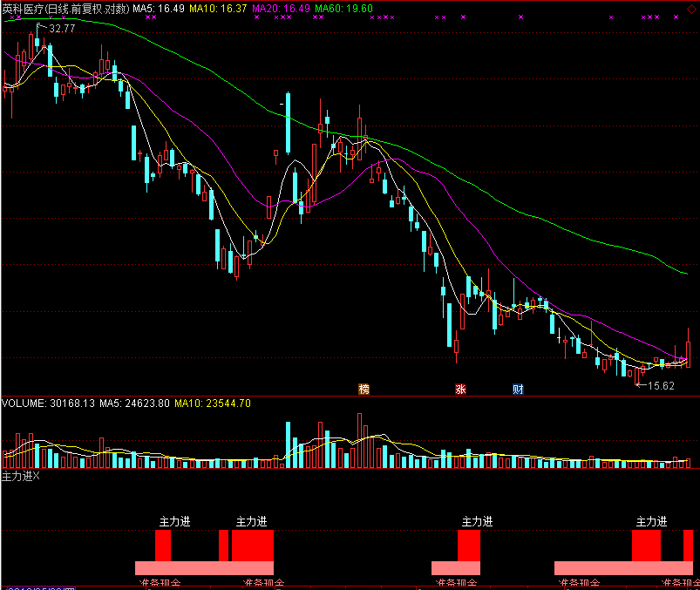Click the MA20: 16.49 label
This screenshot has width=700, height=590.
[281, 9]
